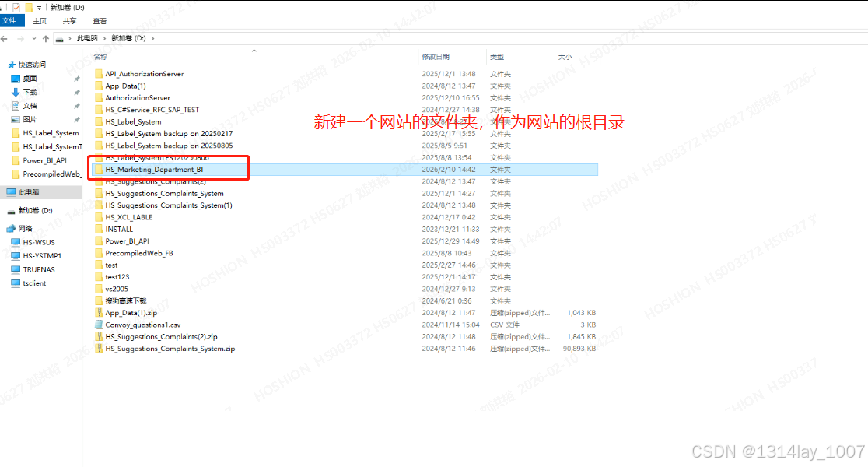868x467 pixels.
Task: Click the HS_Suggestions_Complaints_System(1) folder icon
Action: tap(99, 205)
